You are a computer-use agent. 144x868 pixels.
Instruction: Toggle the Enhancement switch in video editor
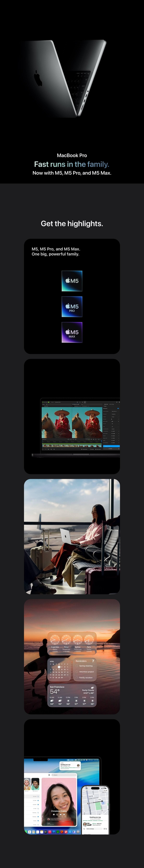118,408
